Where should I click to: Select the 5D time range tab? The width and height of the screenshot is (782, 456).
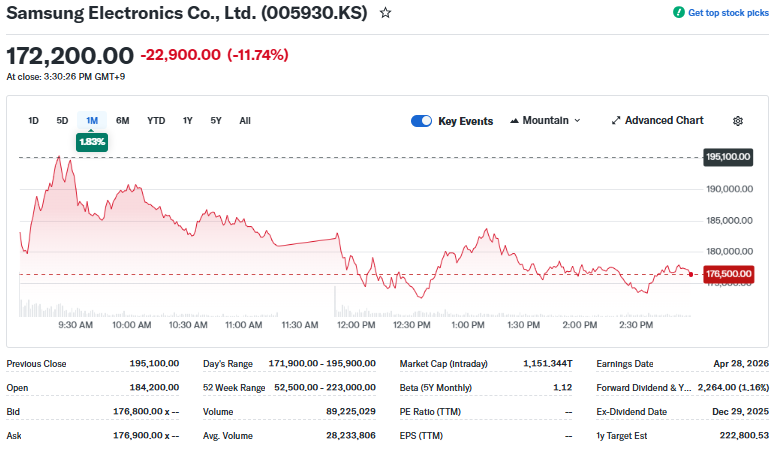click(x=62, y=121)
